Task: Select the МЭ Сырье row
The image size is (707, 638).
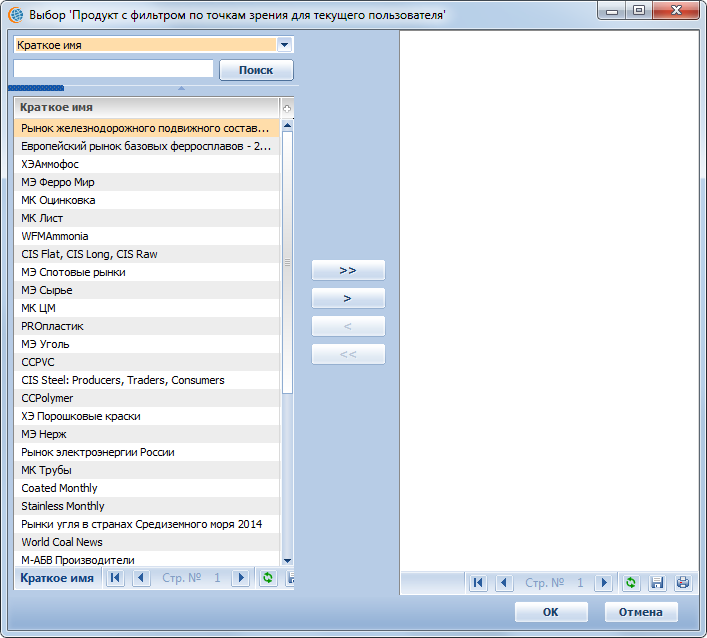Action: (147, 290)
